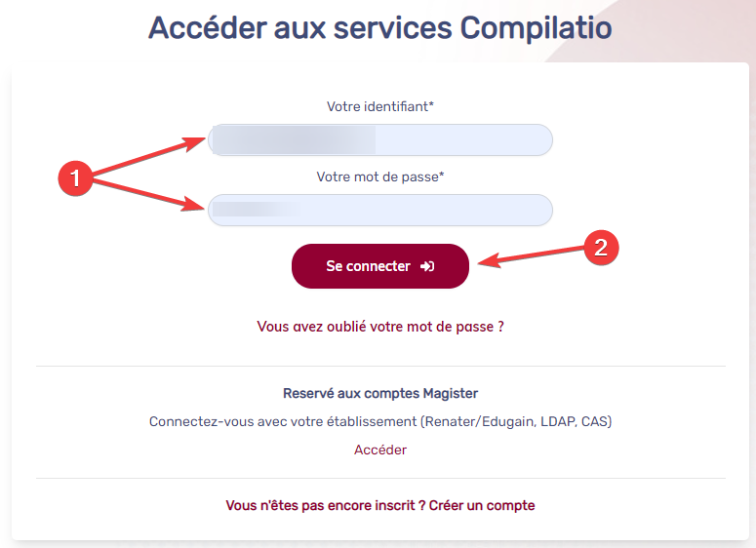
Task: Click the Accéder aux services Compilatio heading
Action: (x=379, y=28)
